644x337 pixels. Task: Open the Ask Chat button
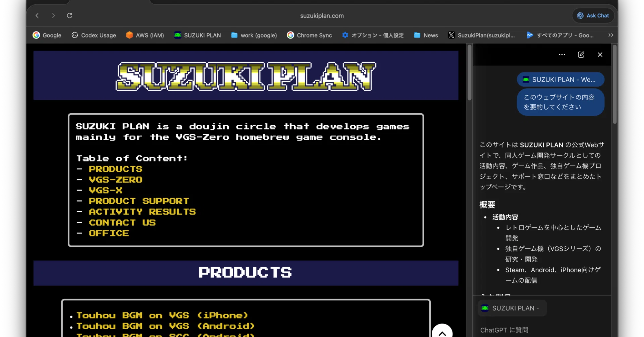(x=593, y=15)
